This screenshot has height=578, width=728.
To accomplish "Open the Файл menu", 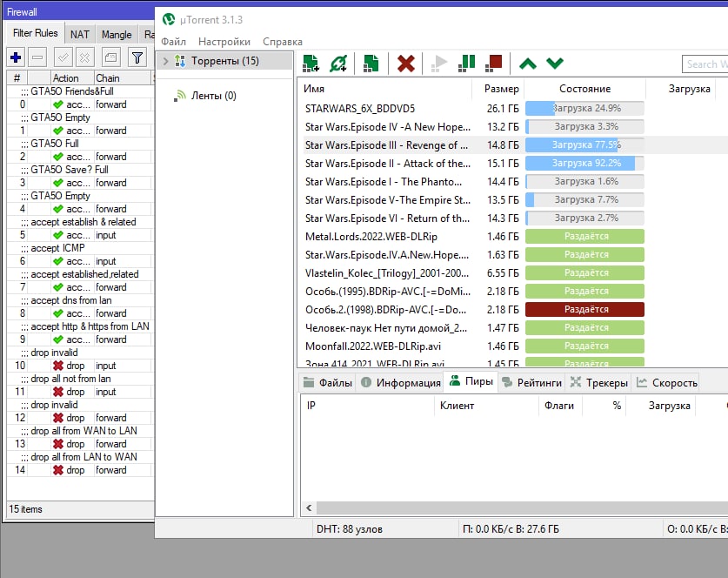I will coord(173,42).
